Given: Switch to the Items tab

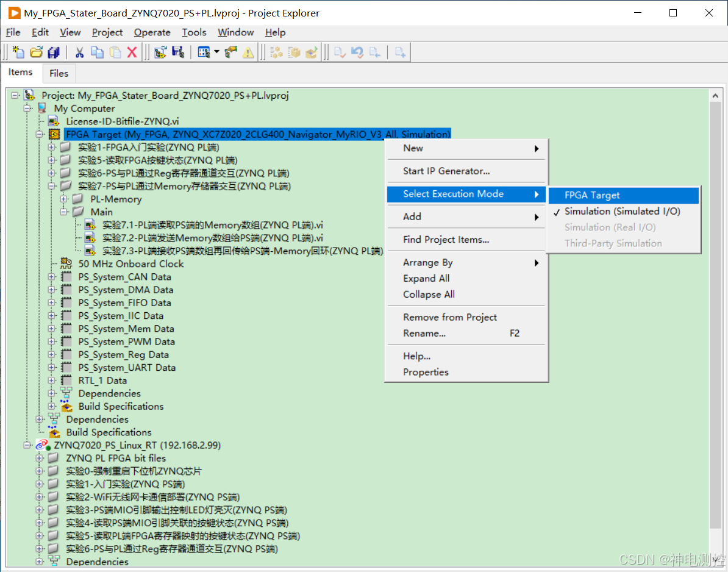Looking at the screenshot, I should click(x=21, y=73).
